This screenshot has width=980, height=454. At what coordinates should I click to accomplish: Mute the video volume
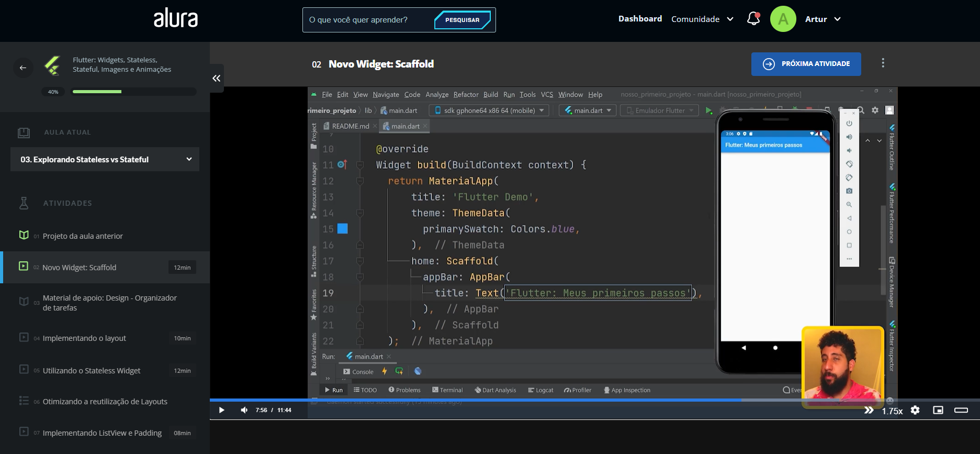(244, 410)
